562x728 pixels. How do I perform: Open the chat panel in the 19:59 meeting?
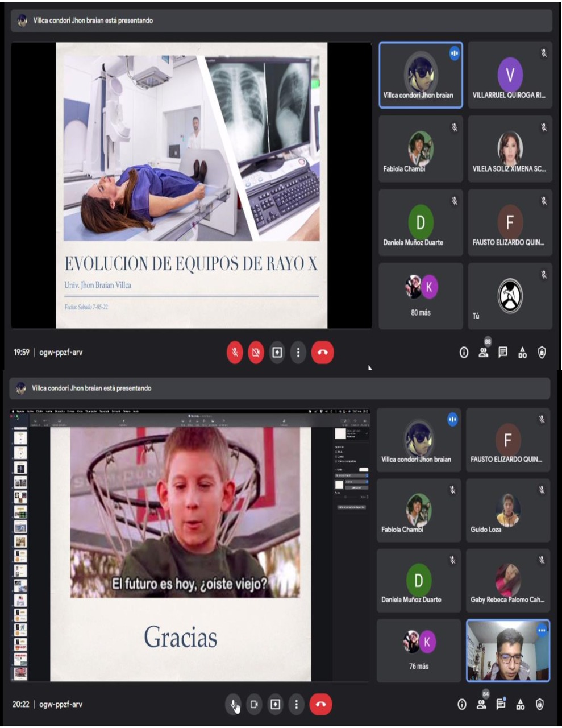point(503,353)
